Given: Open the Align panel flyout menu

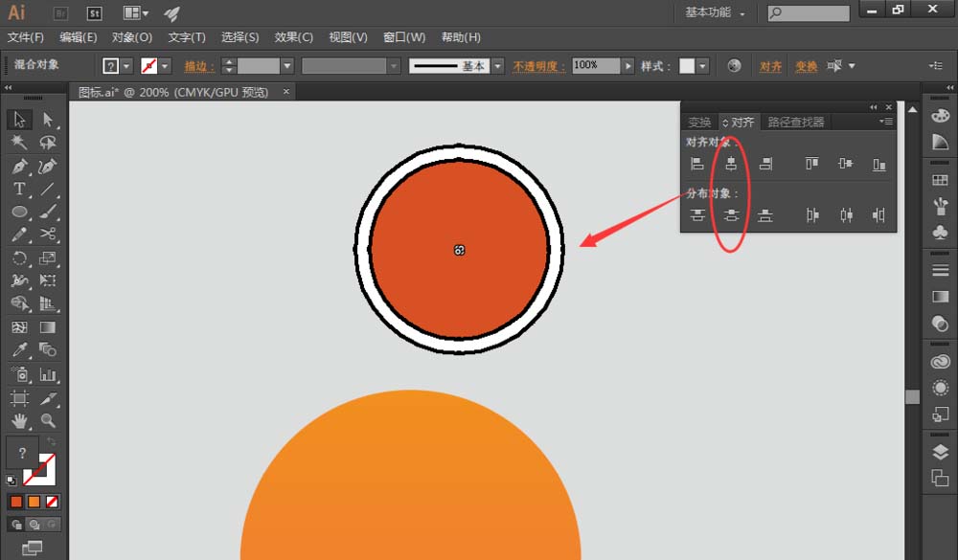Looking at the screenshot, I should coord(886,122).
